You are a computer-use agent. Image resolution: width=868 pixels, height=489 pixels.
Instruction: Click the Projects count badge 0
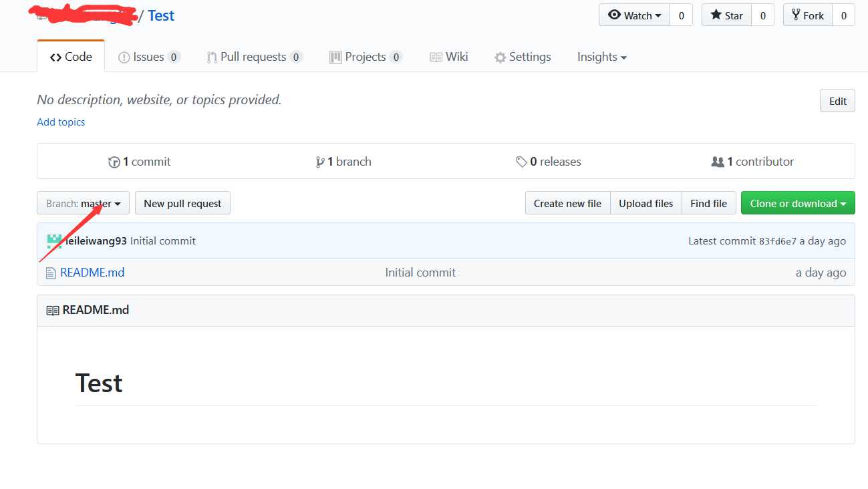tap(396, 57)
